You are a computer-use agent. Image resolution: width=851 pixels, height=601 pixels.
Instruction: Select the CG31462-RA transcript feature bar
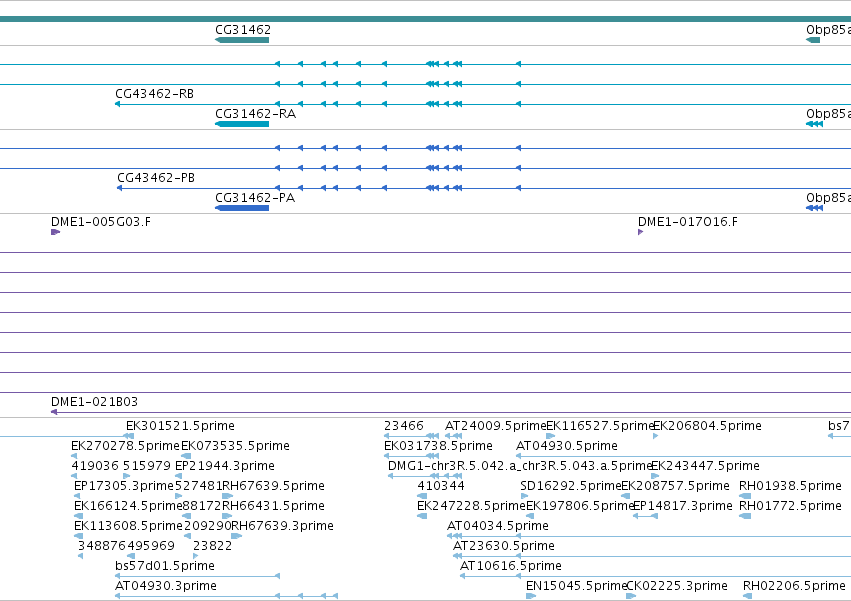(242, 124)
